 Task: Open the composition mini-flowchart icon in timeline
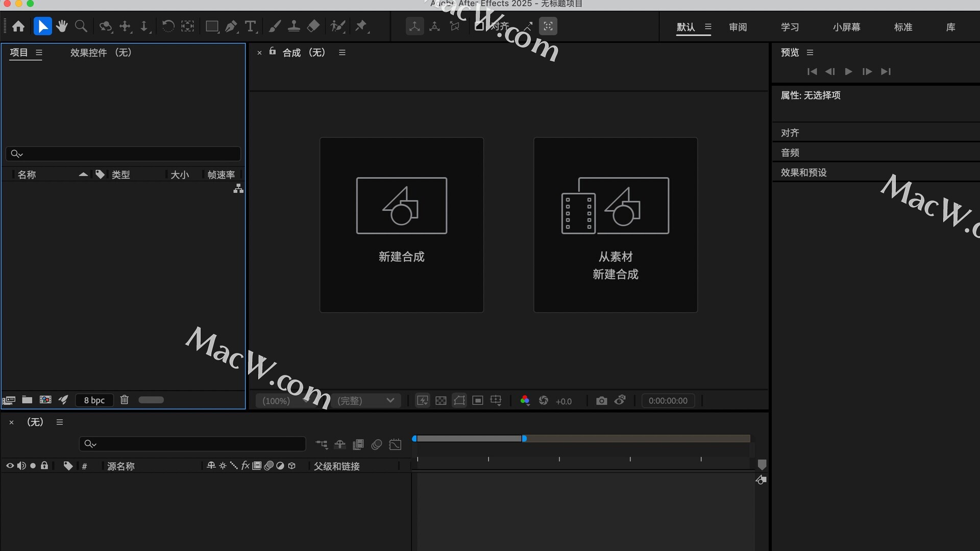coord(322,445)
